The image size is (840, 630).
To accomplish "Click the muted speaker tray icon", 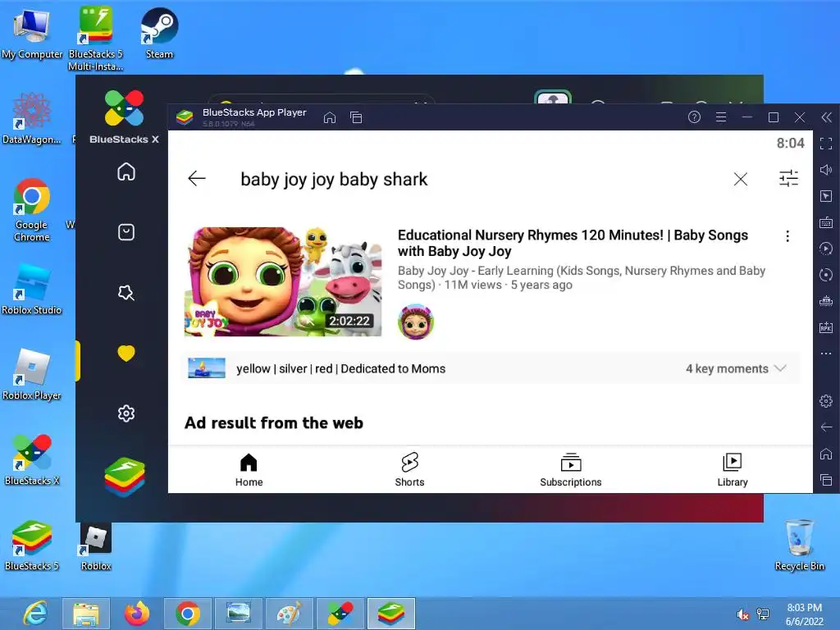I will 742,614.
